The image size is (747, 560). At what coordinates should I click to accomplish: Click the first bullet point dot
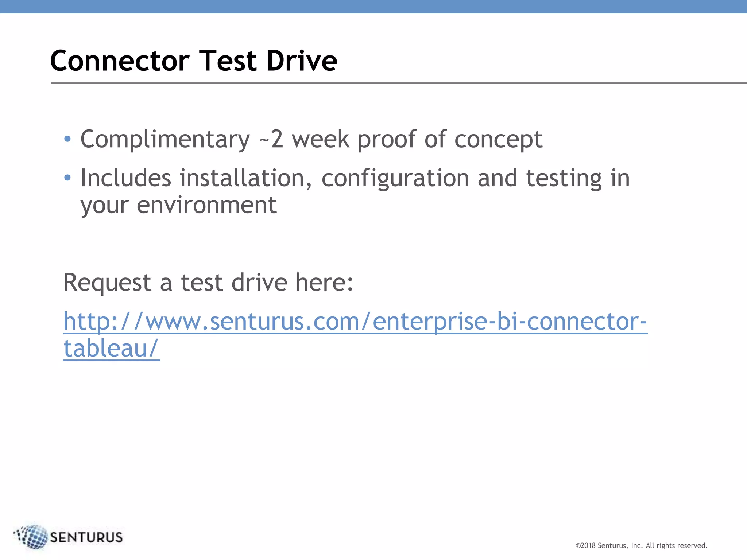[x=67, y=139]
